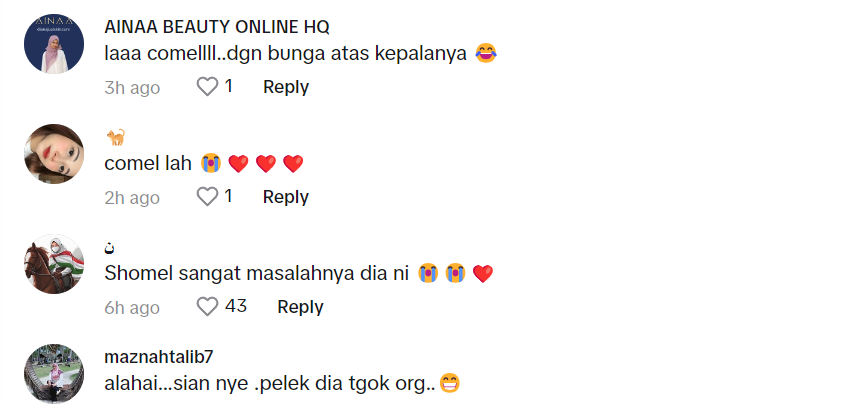
Task: Open the cat emoji username
Action: pos(115,137)
